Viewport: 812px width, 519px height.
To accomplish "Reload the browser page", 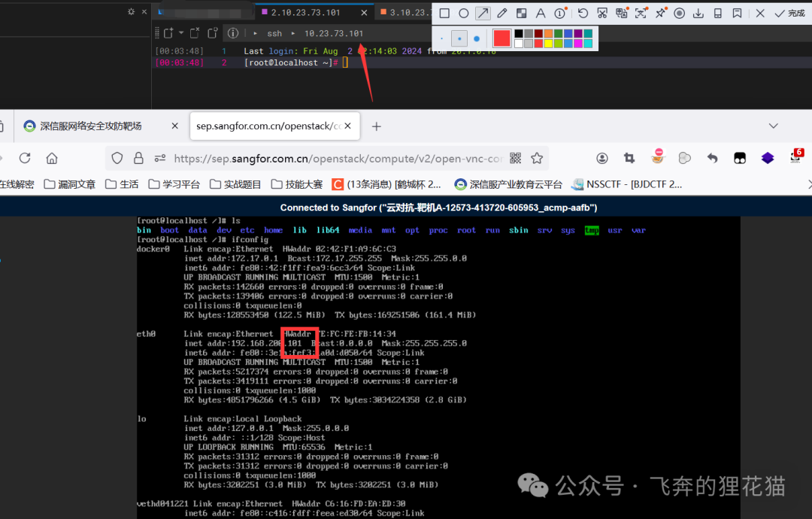I will (25, 159).
